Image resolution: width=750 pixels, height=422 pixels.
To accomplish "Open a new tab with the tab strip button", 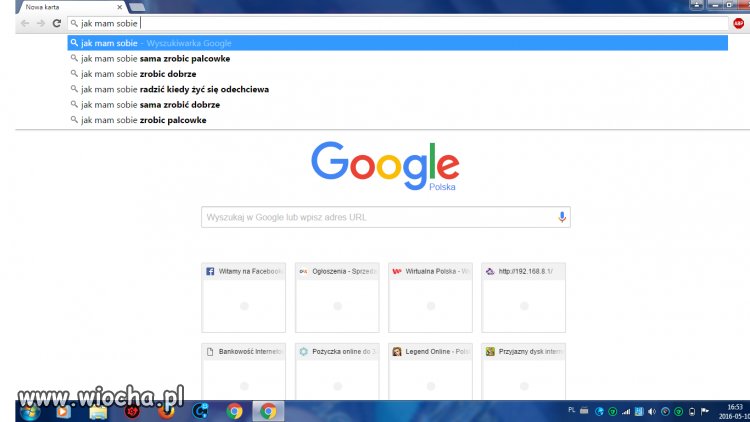I will click(137, 7).
